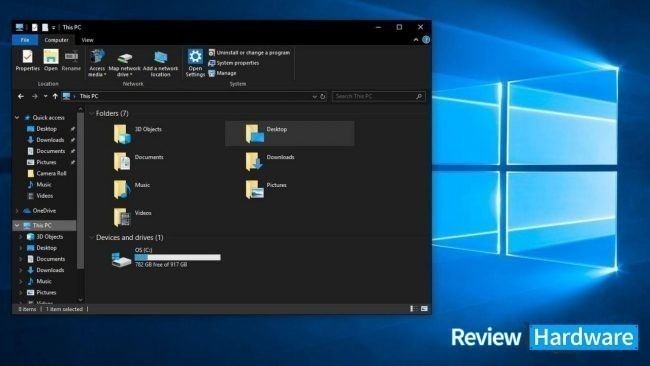Switch to the Computer ribbon tab
Image resolution: width=650 pixels, height=366 pixels.
[56, 40]
